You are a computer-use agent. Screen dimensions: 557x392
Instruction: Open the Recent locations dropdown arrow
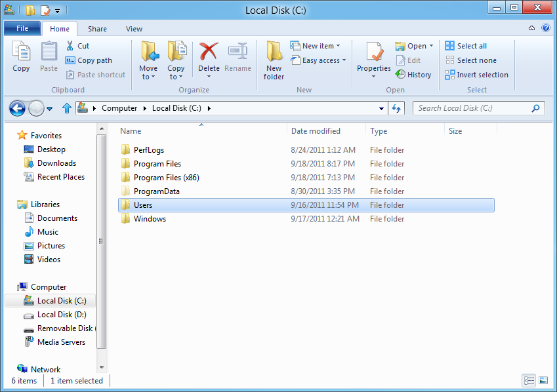pos(50,109)
